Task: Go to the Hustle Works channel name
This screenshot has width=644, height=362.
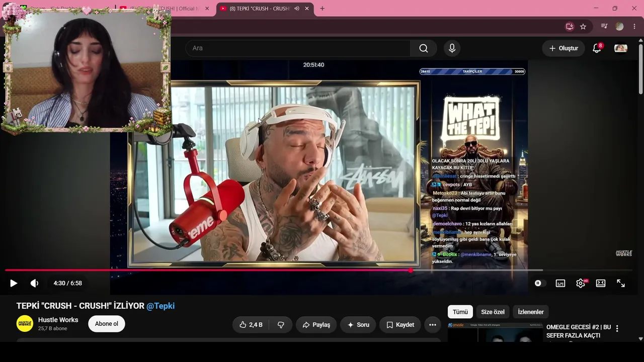Action: click(58, 320)
